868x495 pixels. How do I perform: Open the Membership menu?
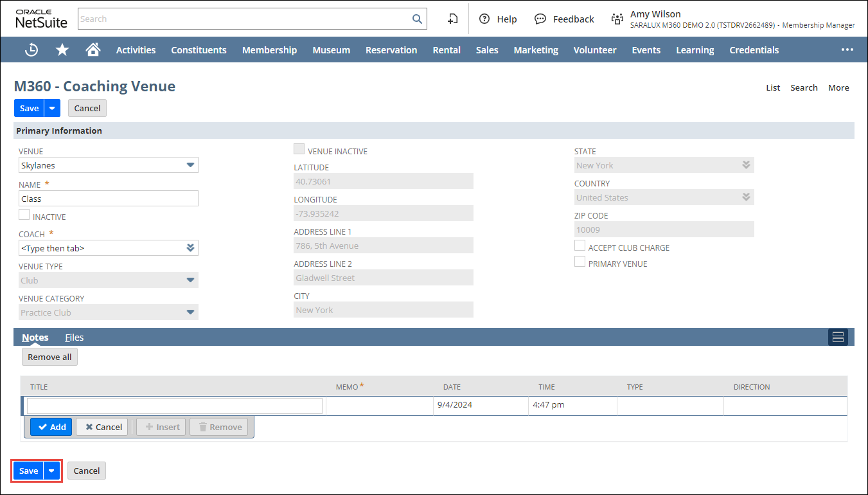(269, 50)
